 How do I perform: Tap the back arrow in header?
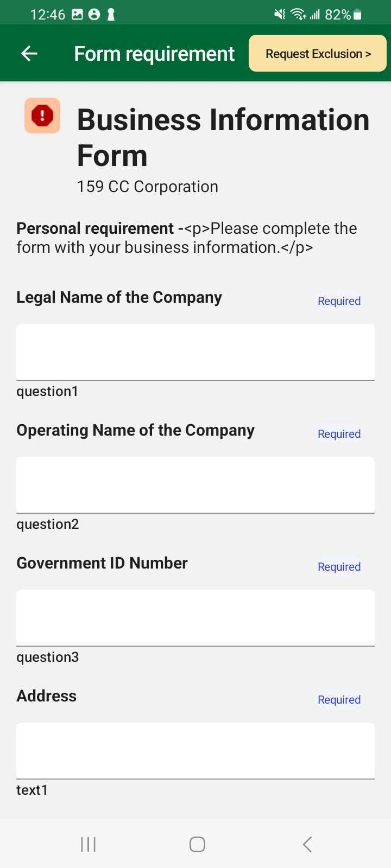coord(29,53)
